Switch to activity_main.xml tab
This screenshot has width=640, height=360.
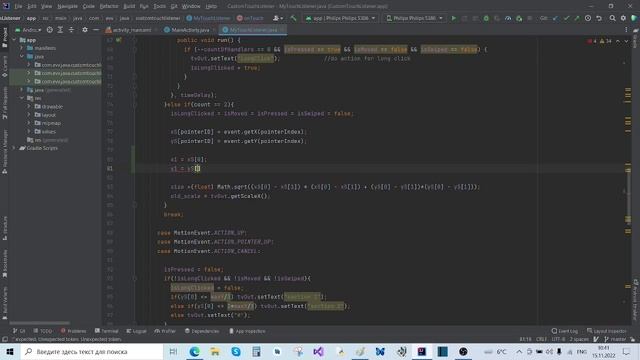(131, 30)
